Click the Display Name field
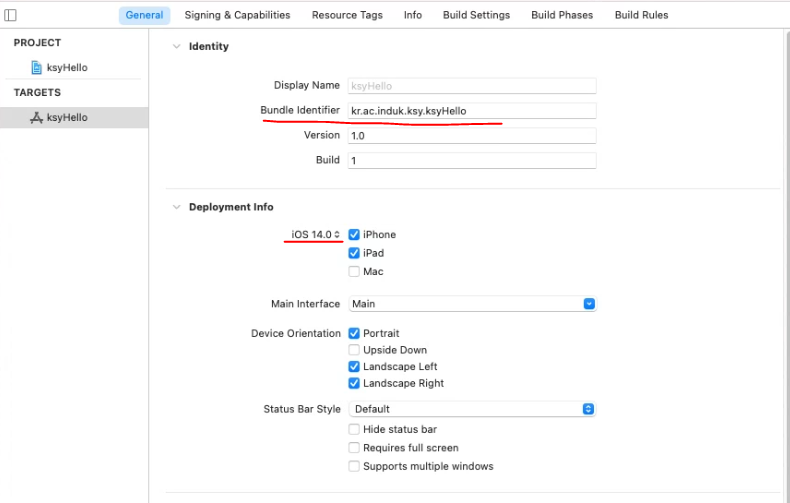The height and width of the screenshot is (503, 790). pyautogui.click(x=472, y=86)
